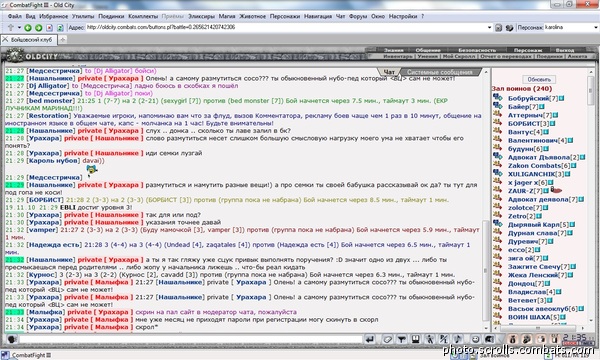Click the green back navigation arrow
This screenshot has height=360, width=600.
[28, 28]
